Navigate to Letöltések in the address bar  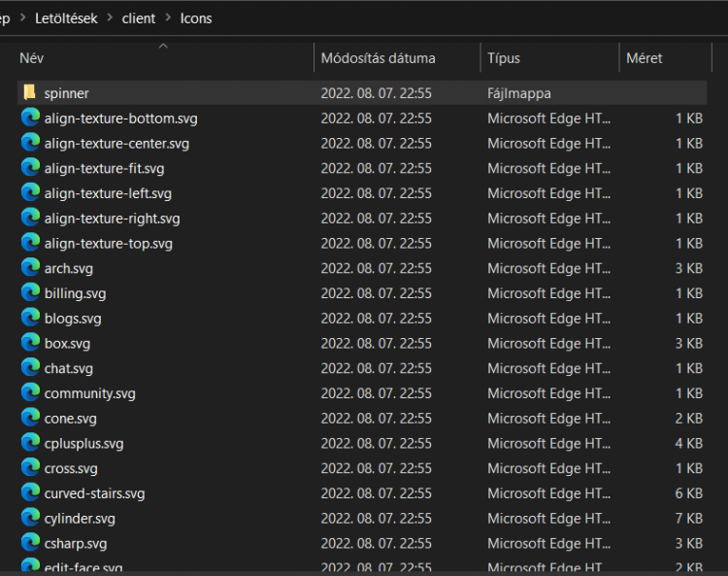click(x=67, y=18)
